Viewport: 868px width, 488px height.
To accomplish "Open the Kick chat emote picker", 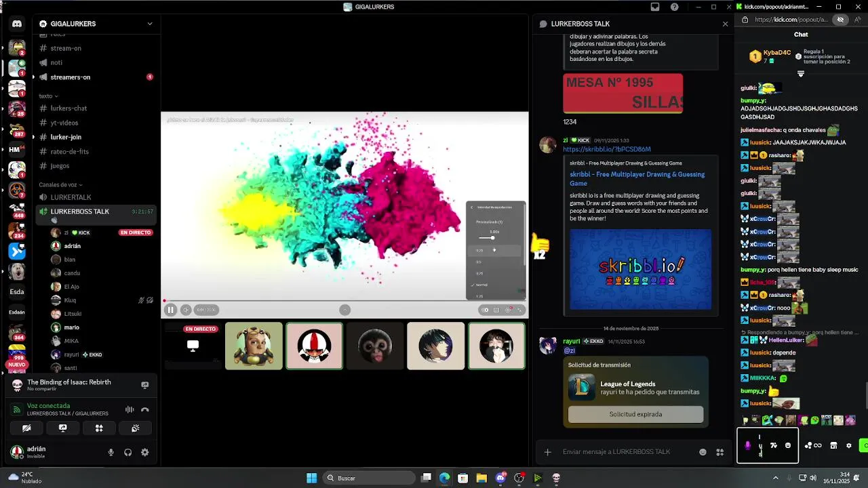I will pyautogui.click(x=787, y=445).
